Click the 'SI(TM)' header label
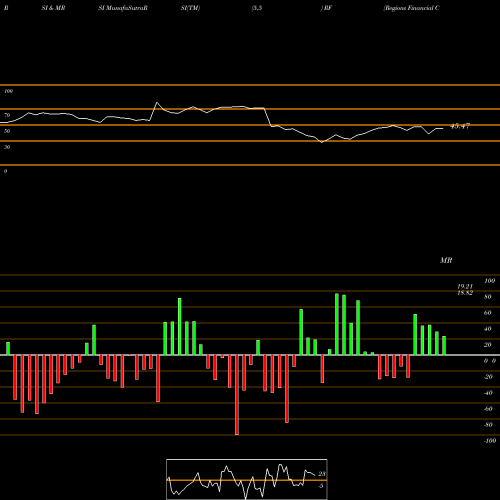Image resolution: width=500 pixels, height=500 pixels. [190, 8]
